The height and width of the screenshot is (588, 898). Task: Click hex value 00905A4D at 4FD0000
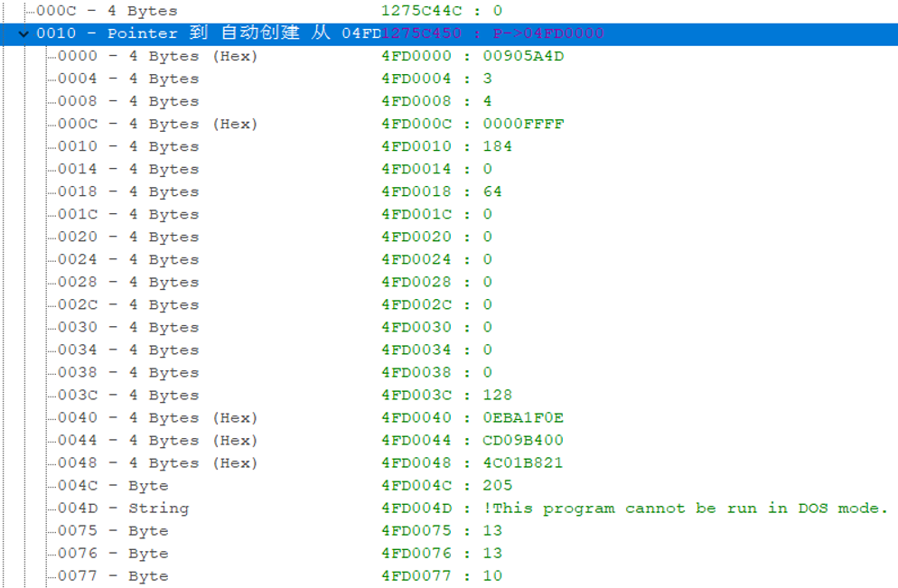[x=523, y=57]
